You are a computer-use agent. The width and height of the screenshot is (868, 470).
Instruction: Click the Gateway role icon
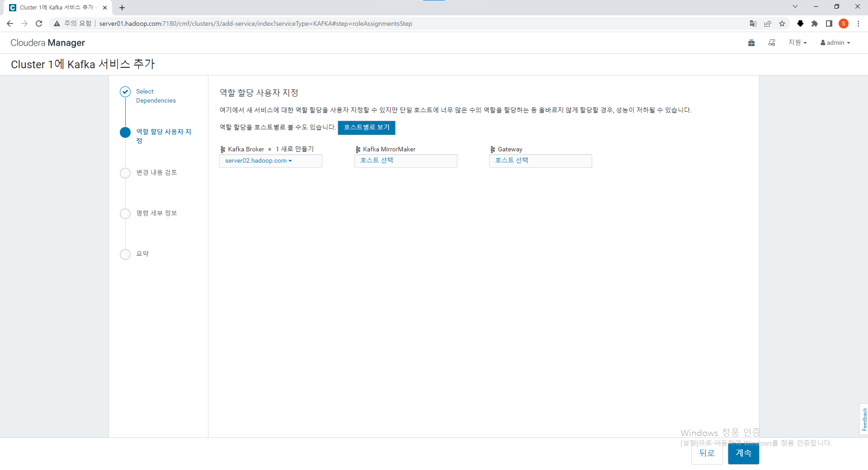493,149
